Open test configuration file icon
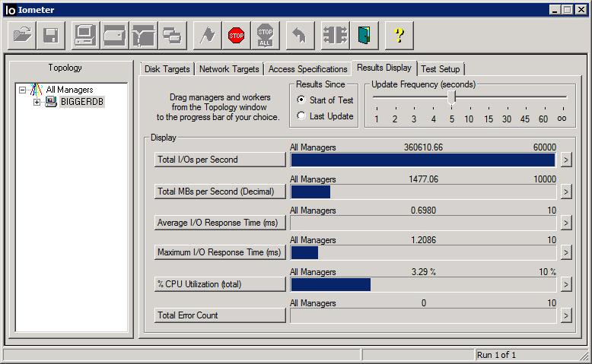The height and width of the screenshot is (364, 592). (x=22, y=36)
